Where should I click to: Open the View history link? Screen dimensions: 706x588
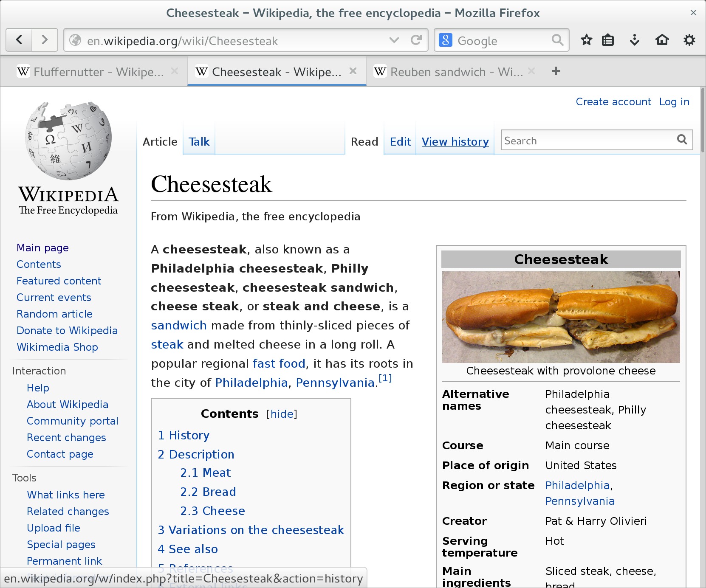click(455, 142)
